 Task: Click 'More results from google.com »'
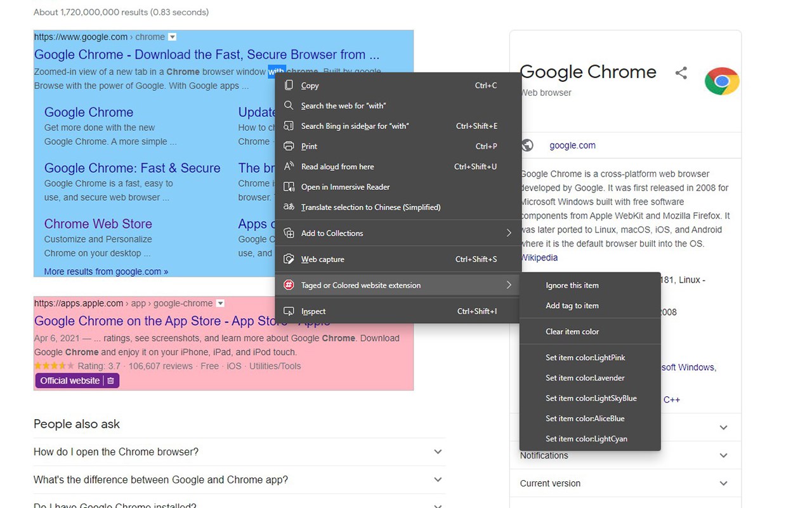(106, 272)
